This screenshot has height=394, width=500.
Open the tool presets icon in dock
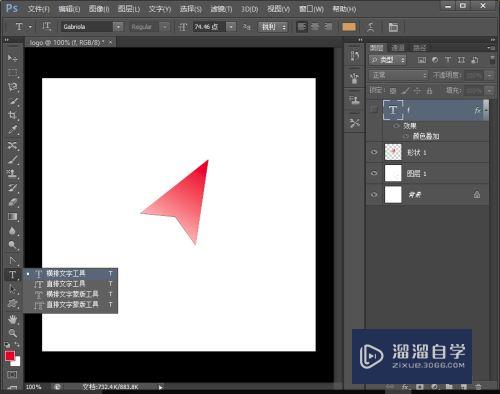tap(355, 123)
